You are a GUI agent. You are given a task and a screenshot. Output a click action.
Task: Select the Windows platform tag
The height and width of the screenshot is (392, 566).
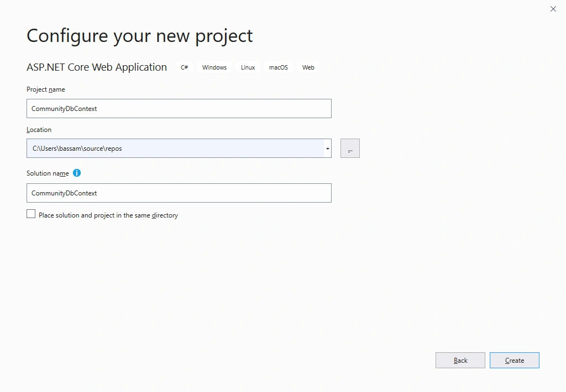tap(214, 67)
